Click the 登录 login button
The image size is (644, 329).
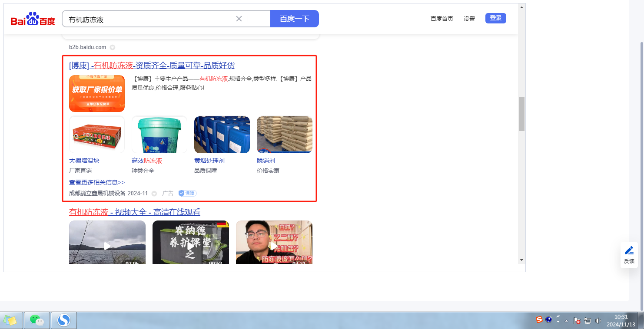point(496,18)
